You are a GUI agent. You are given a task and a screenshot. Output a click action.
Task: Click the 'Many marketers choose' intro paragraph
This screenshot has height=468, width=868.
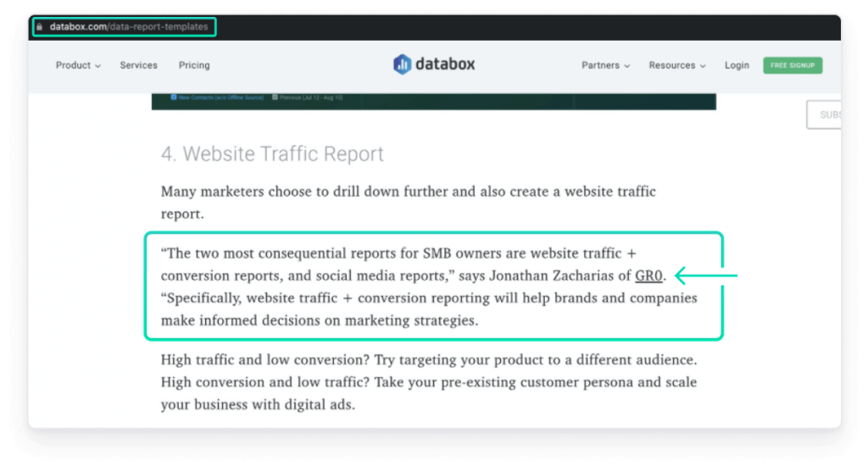(x=409, y=203)
